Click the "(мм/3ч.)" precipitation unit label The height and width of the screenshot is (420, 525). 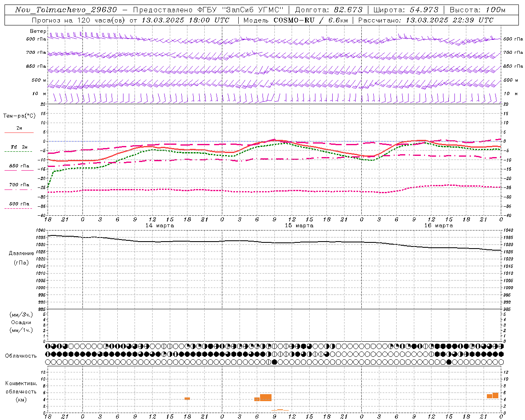pyautogui.click(x=21, y=315)
